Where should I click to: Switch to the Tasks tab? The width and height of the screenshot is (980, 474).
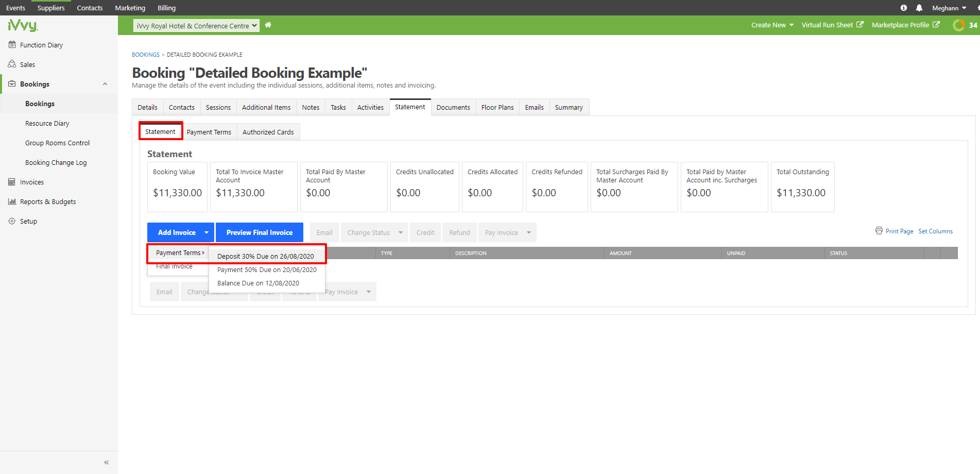tap(338, 107)
